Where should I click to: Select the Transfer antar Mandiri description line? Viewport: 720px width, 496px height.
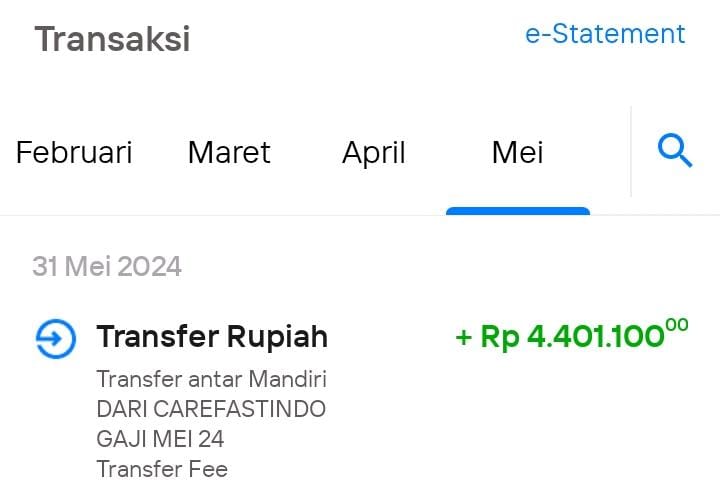[x=211, y=379]
